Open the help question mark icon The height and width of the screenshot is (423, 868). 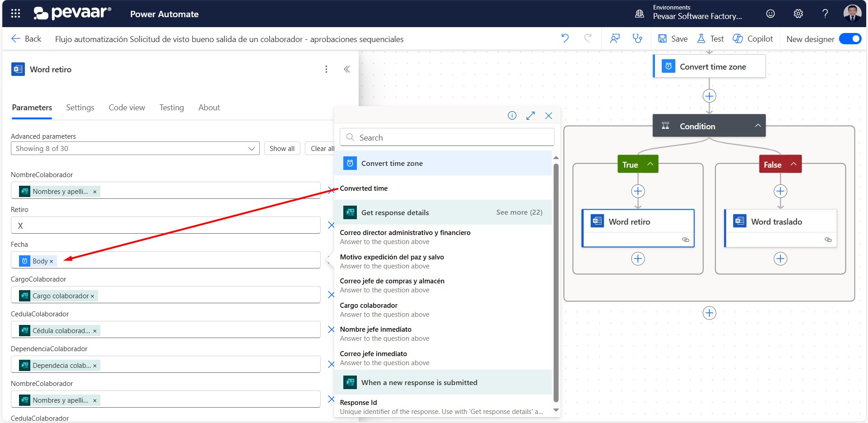click(x=825, y=14)
